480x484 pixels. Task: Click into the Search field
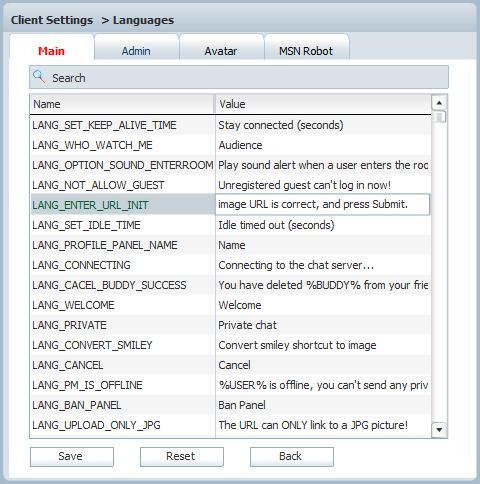tap(239, 77)
